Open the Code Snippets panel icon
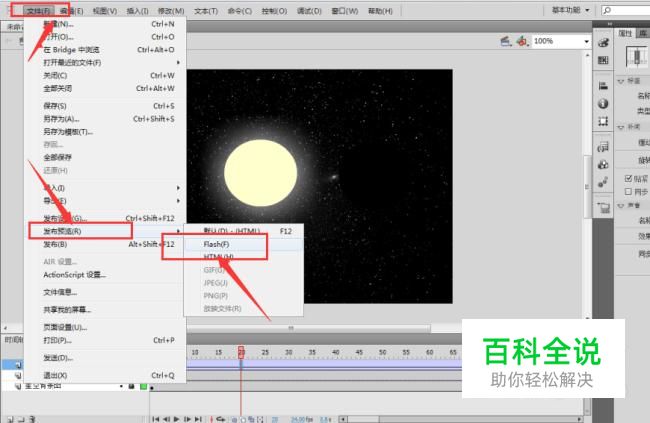This screenshot has width=650, height=423. pyautogui.click(x=603, y=147)
